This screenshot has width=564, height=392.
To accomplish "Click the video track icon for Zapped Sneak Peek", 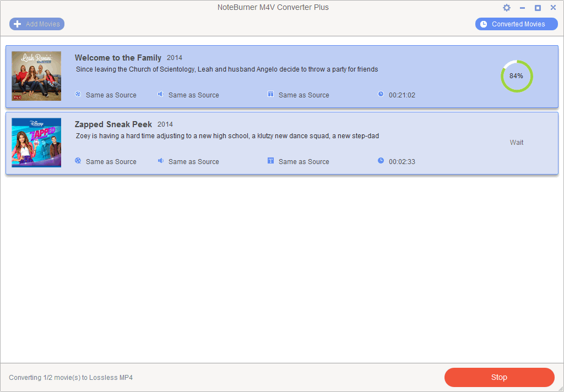I will tap(78, 161).
